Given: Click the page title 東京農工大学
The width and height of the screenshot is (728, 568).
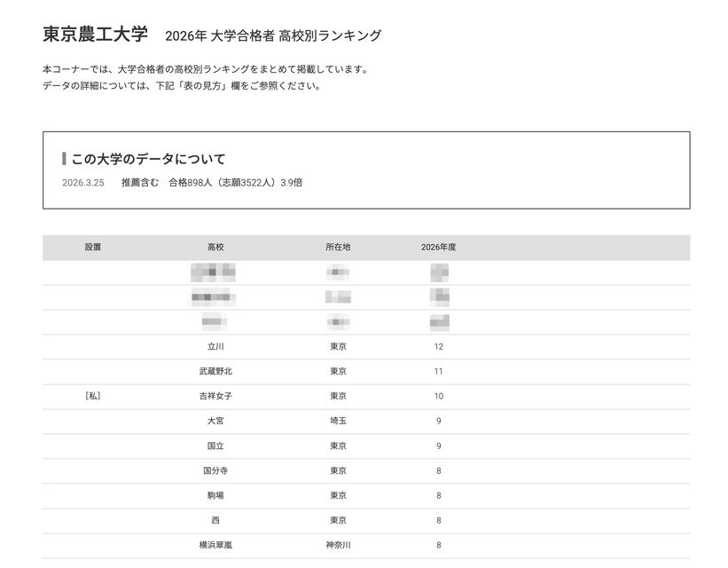Looking at the screenshot, I should pos(95,34).
